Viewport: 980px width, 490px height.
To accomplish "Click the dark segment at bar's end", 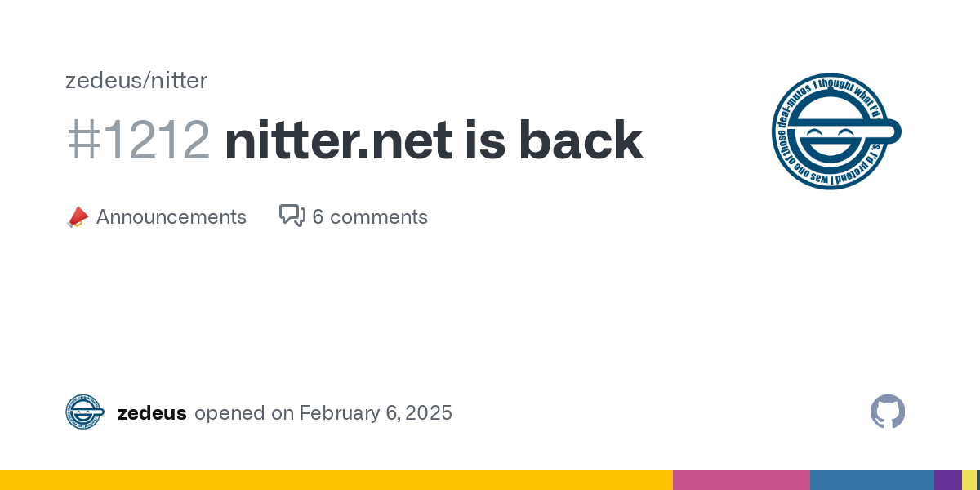I will 978,480.
